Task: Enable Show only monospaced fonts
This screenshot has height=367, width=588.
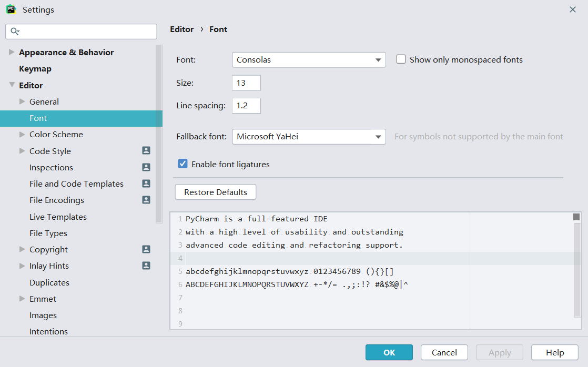Action: click(x=401, y=59)
